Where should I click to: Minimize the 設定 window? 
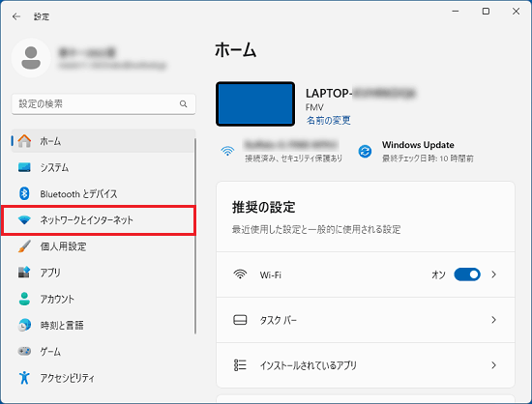click(x=456, y=12)
